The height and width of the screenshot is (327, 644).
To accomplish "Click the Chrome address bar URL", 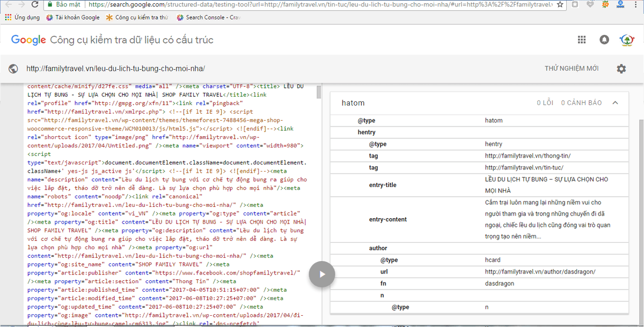I will coord(320,4).
